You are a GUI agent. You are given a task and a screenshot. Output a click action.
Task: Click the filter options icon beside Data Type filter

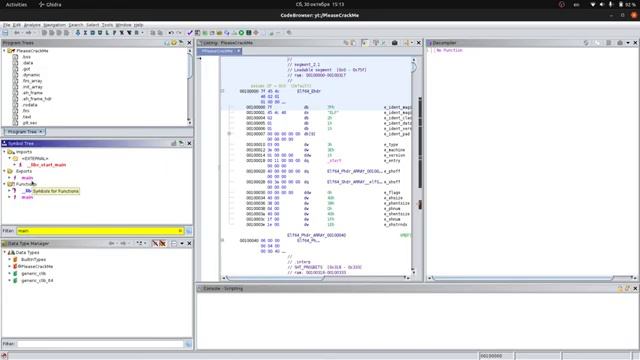coord(189,344)
